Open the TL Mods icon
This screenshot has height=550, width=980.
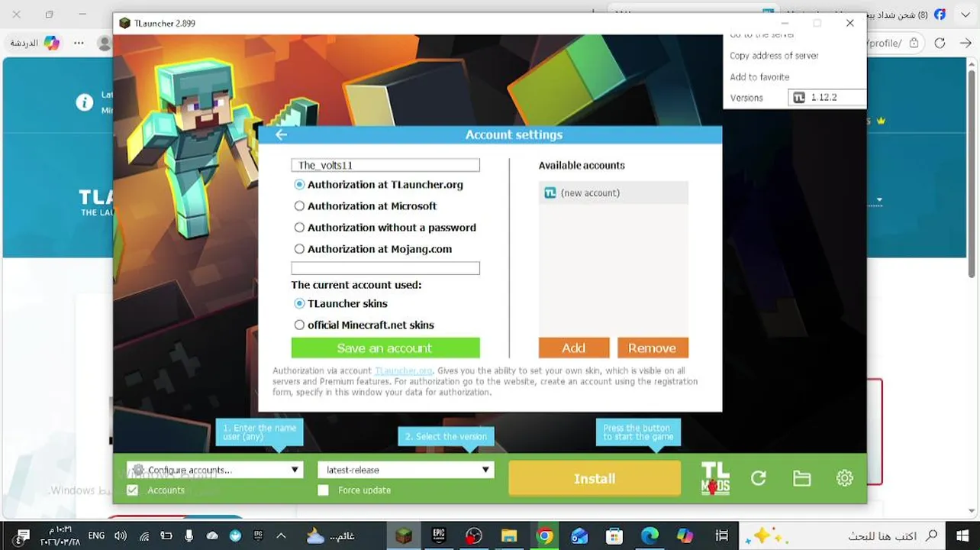[x=715, y=478]
